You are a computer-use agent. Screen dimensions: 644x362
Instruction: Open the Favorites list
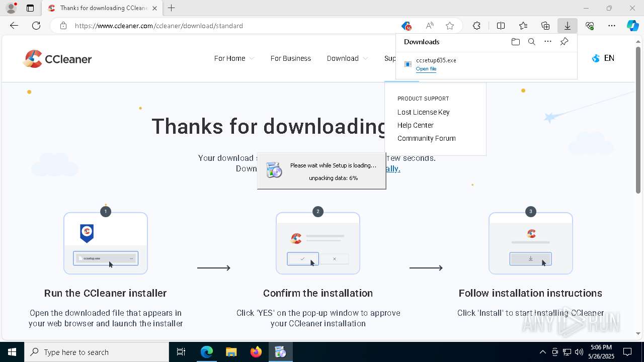(x=523, y=26)
